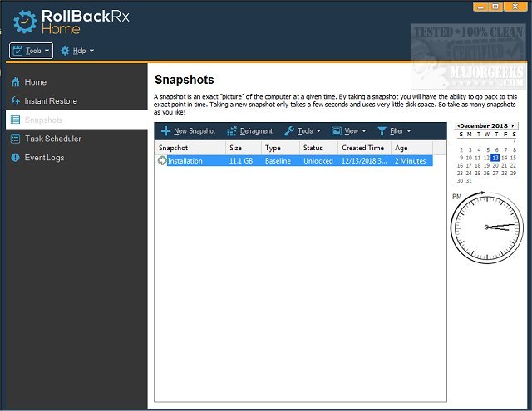
Task: Go to next month in calendar
Action: (513, 125)
